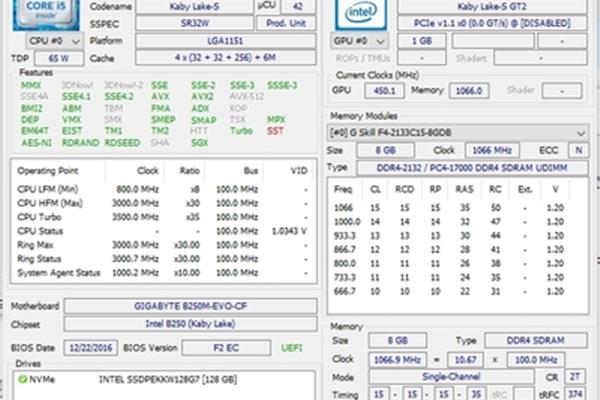600x400 pixels.
Task: Click the 666.7 frequency timing row
Action: coord(449,291)
